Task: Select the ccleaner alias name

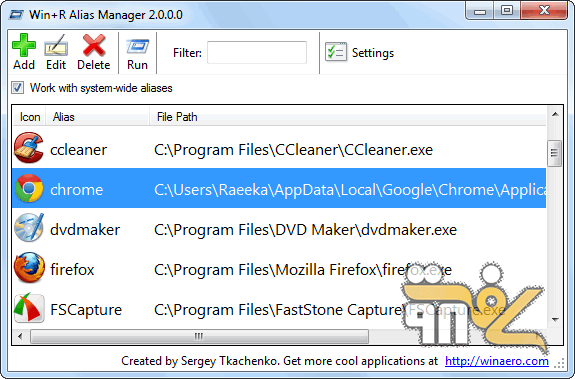Action: [78, 150]
